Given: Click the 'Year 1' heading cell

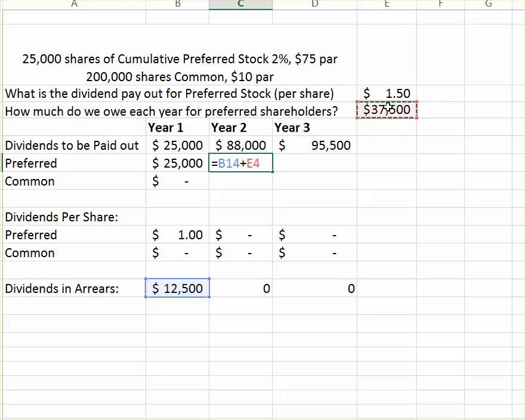Looking at the screenshot, I should 177,128.
